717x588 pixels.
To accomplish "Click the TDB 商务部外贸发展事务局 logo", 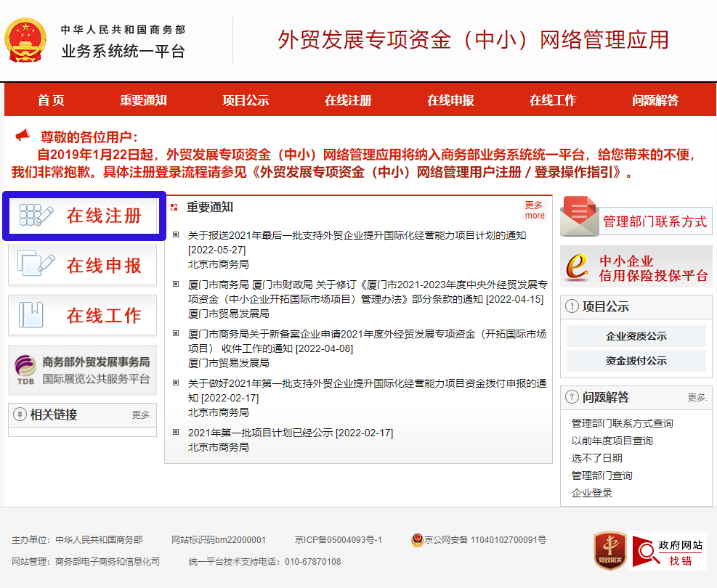I will tap(26, 370).
